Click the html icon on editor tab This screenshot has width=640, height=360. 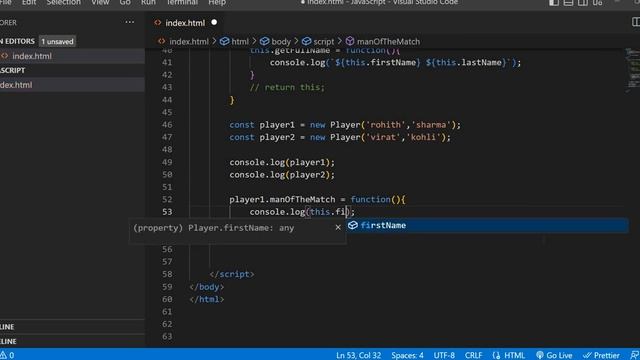158,22
